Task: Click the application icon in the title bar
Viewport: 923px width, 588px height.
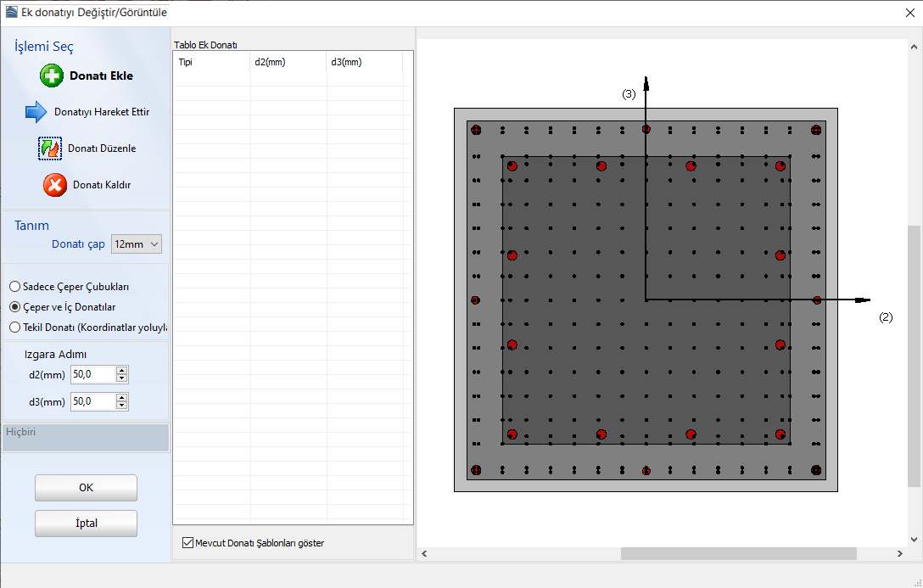Action: click(10, 12)
